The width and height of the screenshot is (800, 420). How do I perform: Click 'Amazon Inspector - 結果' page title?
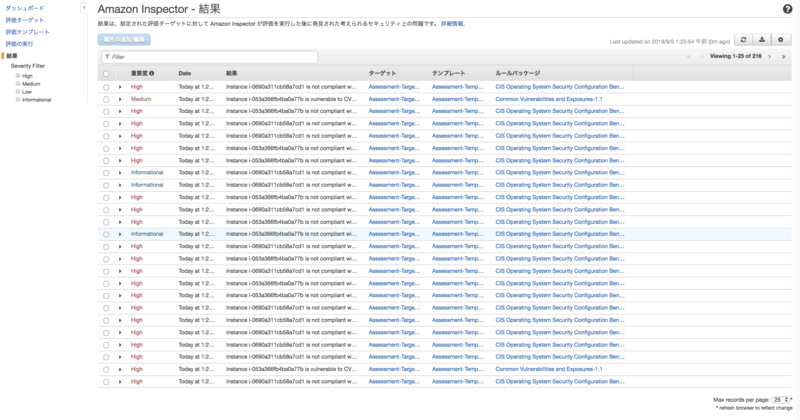tap(159, 9)
